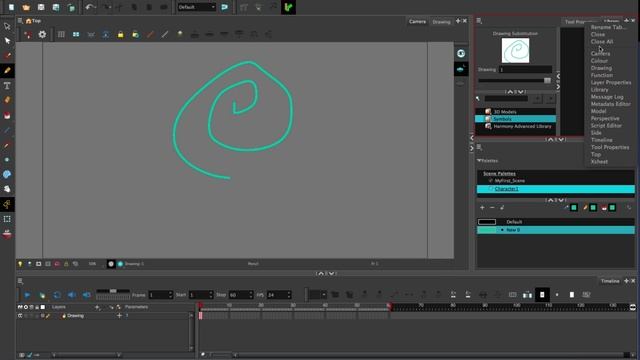This screenshot has width=640, height=360.
Task: Switch to the Camera tab
Action: (x=417, y=22)
